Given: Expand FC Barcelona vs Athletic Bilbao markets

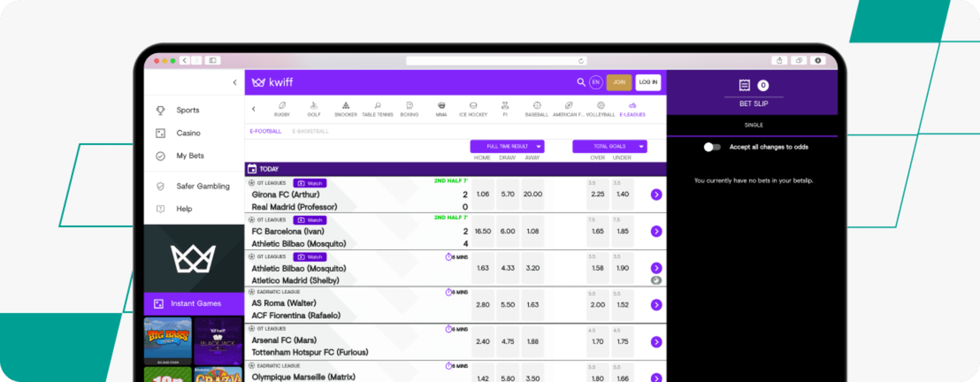Looking at the screenshot, I should (x=657, y=231).
